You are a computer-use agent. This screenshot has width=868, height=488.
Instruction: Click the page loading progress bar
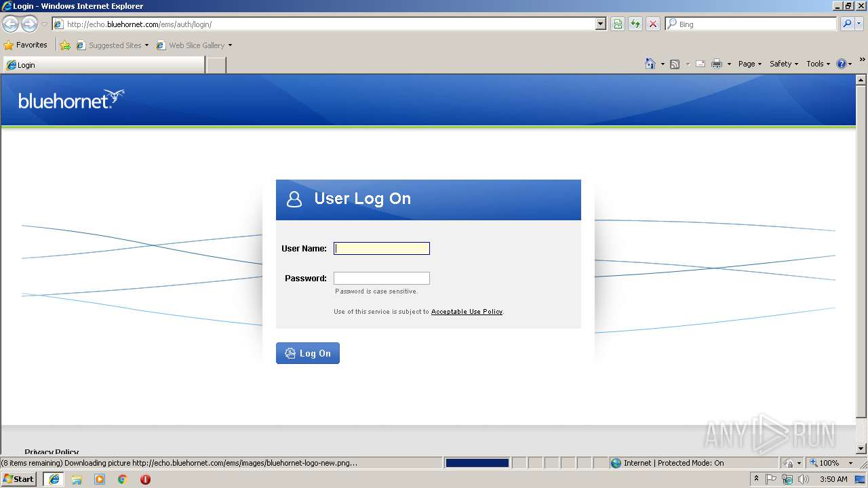click(477, 463)
